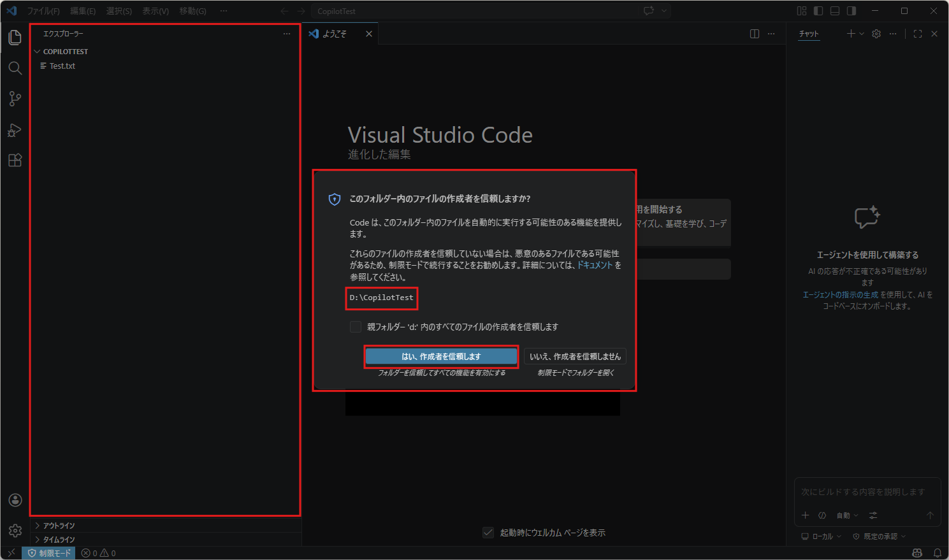Click the split editor layout icon
The width and height of the screenshot is (949, 560).
(x=755, y=34)
